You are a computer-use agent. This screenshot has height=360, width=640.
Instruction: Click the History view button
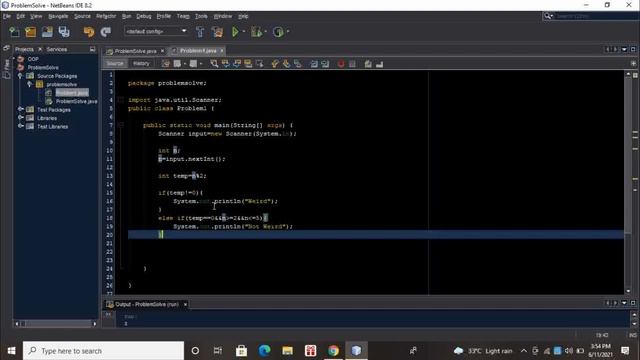coord(141,63)
